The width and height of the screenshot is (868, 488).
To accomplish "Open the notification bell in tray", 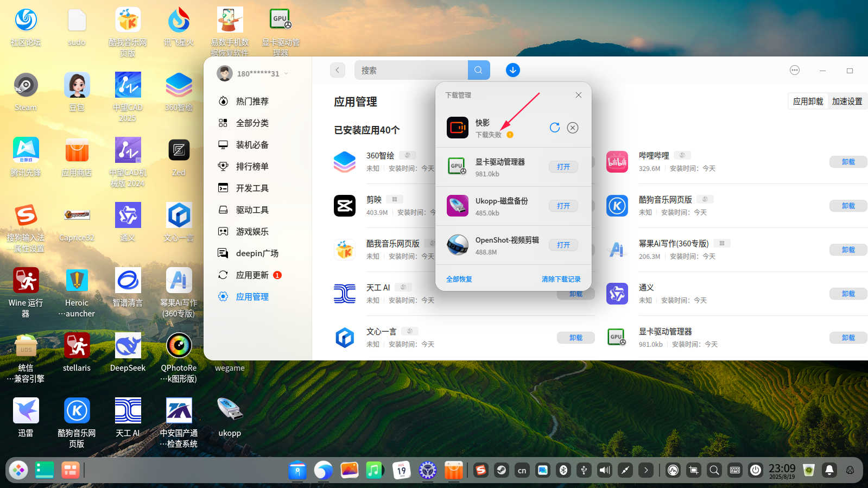I will coord(829,470).
